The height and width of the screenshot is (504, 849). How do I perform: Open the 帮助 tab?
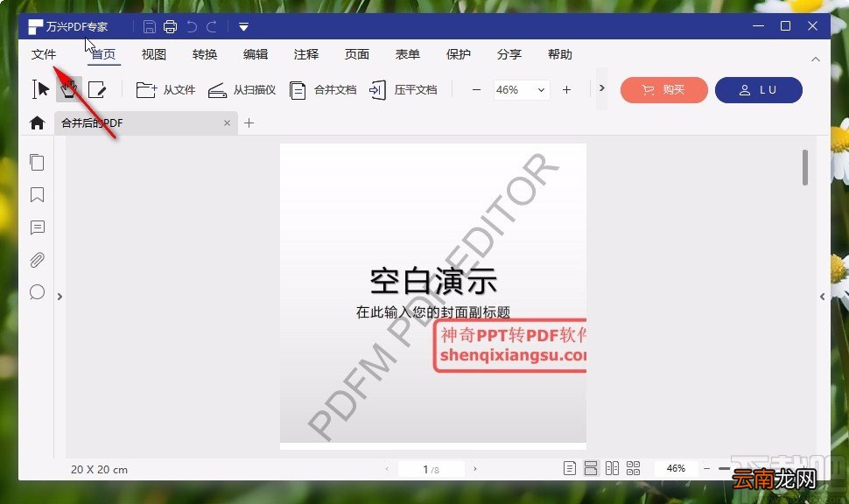(560, 54)
